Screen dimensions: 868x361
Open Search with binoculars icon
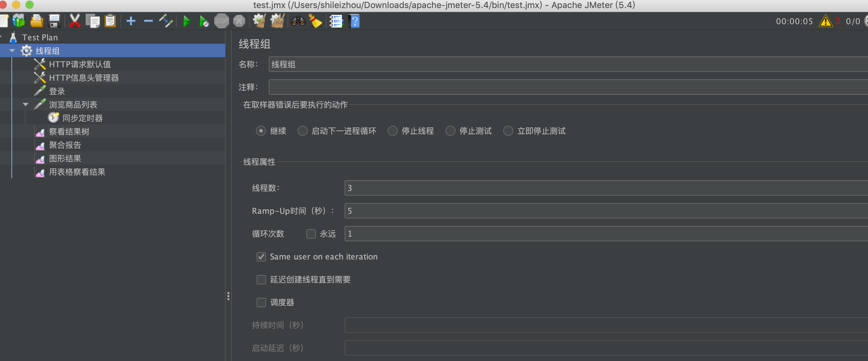click(298, 21)
